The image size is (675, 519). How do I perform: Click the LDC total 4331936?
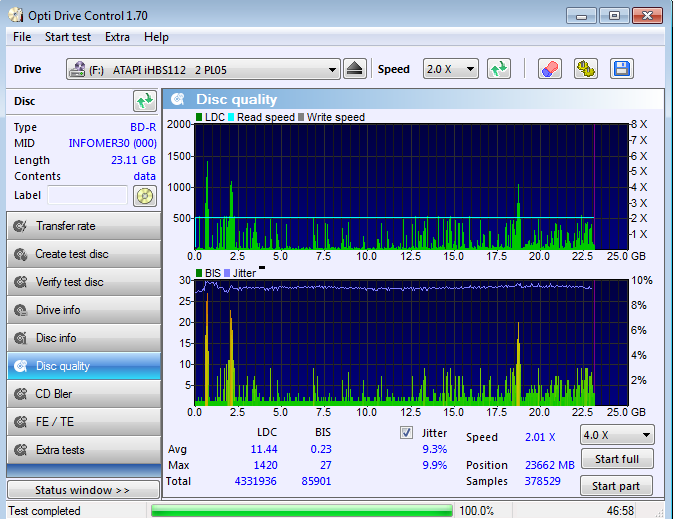pyautogui.click(x=255, y=481)
